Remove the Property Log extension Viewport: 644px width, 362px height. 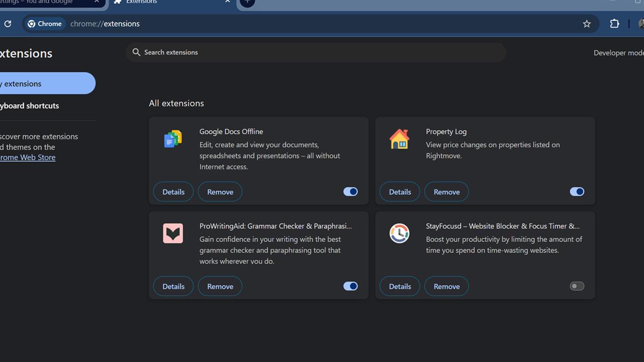(x=447, y=192)
